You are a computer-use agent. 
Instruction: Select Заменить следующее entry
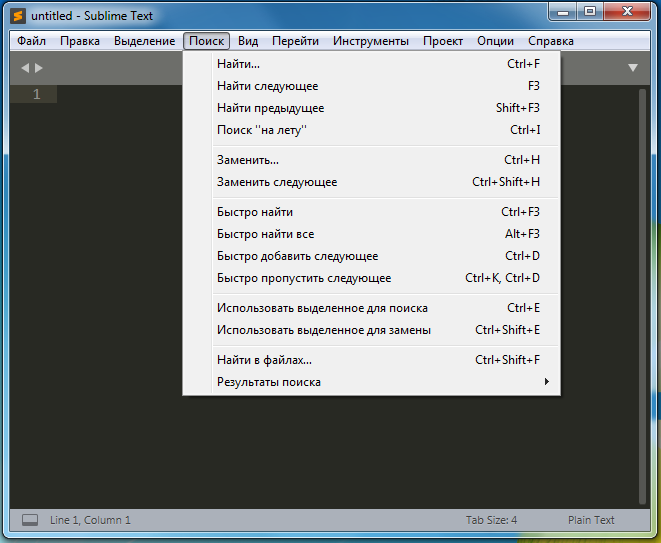point(371,182)
